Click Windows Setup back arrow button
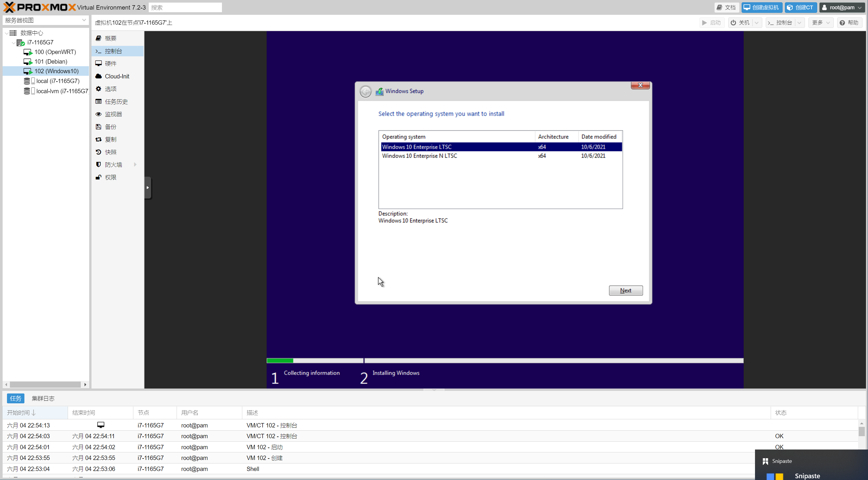Image resolution: width=868 pixels, height=480 pixels. [366, 91]
